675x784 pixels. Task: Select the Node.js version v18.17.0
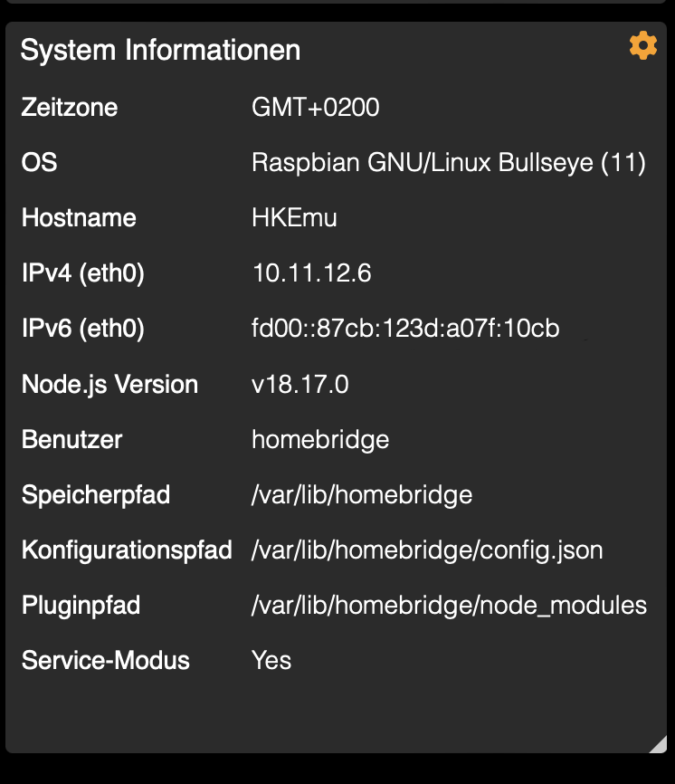(x=299, y=385)
